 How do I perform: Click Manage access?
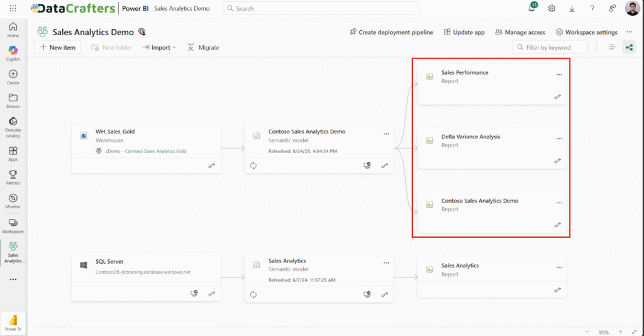point(520,32)
